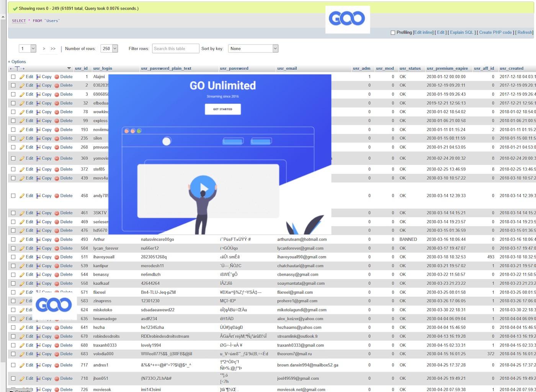Viewport: 536px width, 392px height.
Task: Tick the row checkbox for usr_id 504
Action: point(13,248)
